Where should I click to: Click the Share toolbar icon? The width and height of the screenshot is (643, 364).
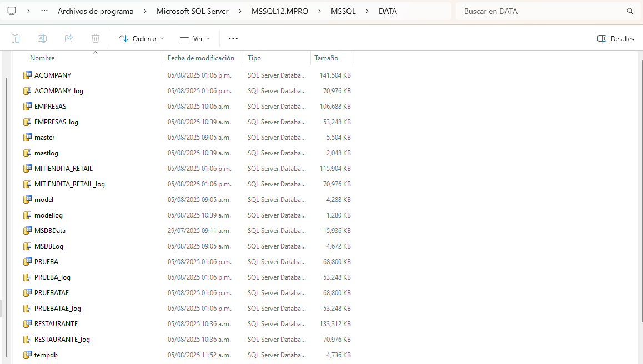click(69, 38)
